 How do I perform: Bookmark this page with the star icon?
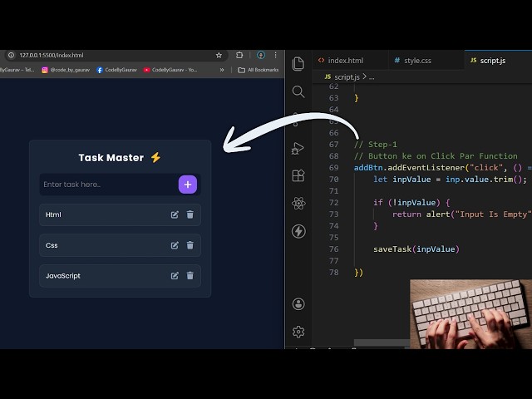tap(219, 55)
